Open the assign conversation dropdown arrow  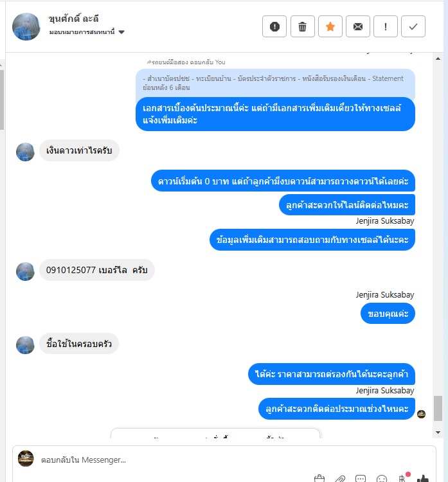pyautogui.click(x=121, y=32)
